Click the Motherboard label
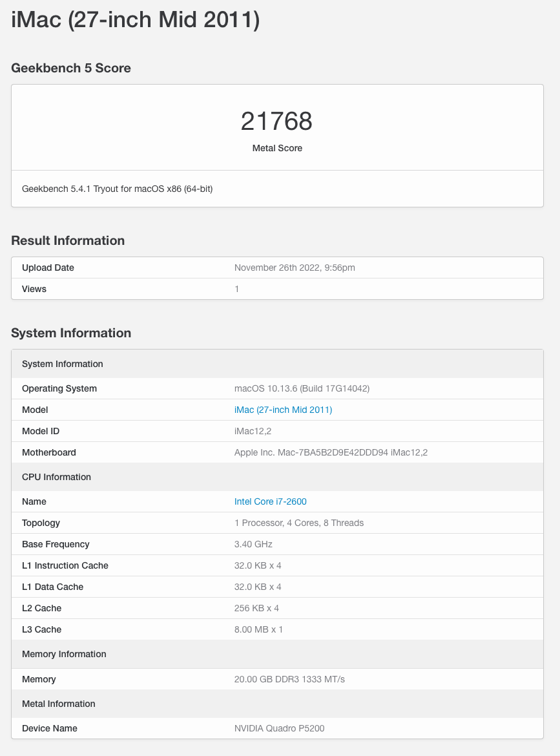Viewport: 560px width, 756px height. coord(48,452)
